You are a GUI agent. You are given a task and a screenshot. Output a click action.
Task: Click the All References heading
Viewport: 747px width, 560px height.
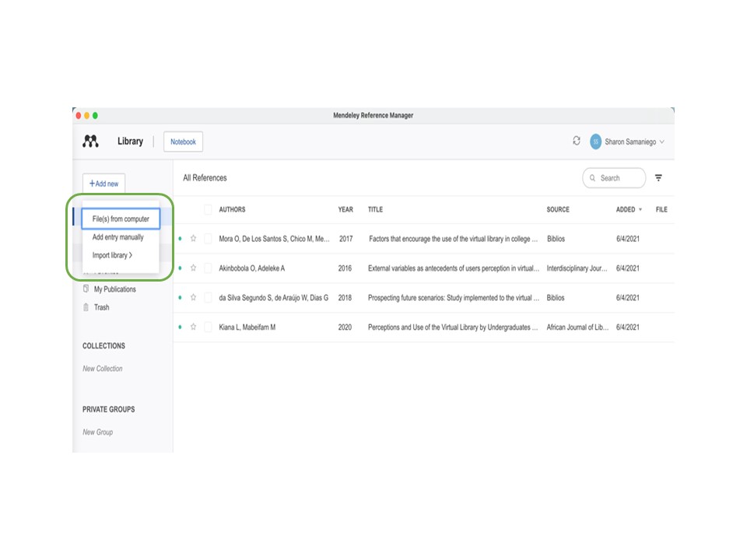coord(205,177)
